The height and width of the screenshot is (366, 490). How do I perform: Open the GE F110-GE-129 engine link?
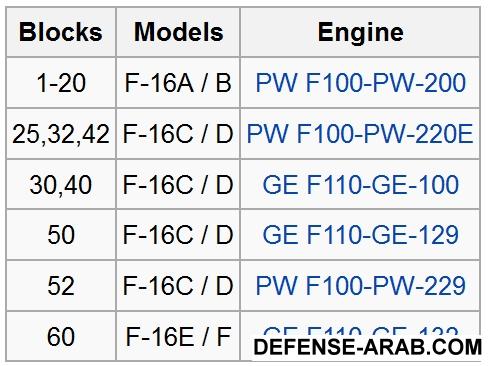[x=361, y=235]
